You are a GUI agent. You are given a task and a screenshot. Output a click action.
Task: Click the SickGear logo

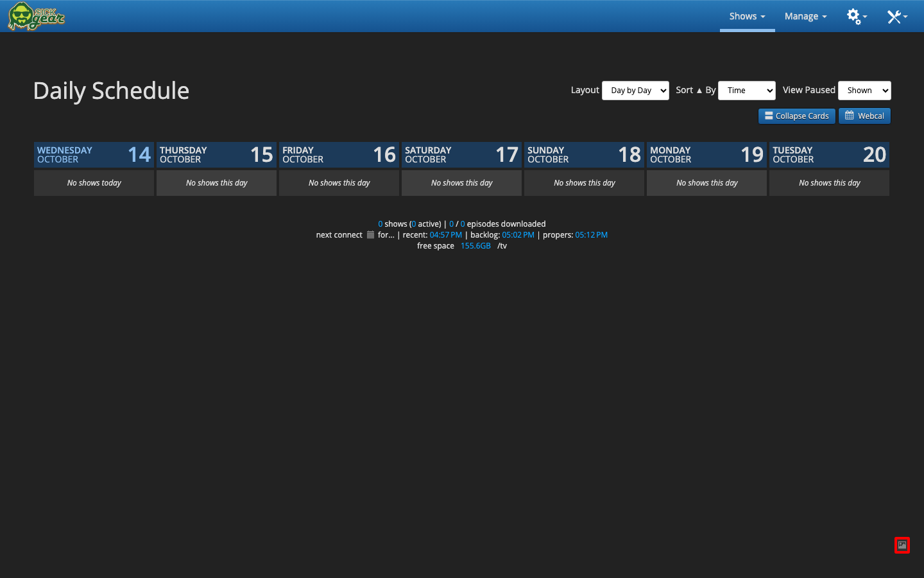(x=37, y=16)
